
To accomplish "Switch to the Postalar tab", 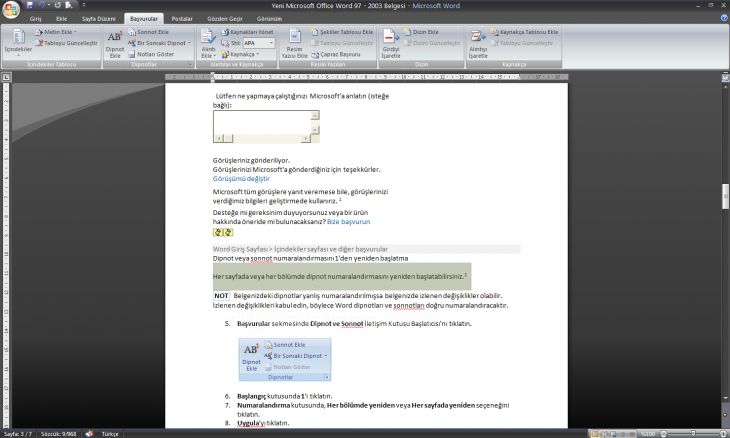I will (182, 19).
